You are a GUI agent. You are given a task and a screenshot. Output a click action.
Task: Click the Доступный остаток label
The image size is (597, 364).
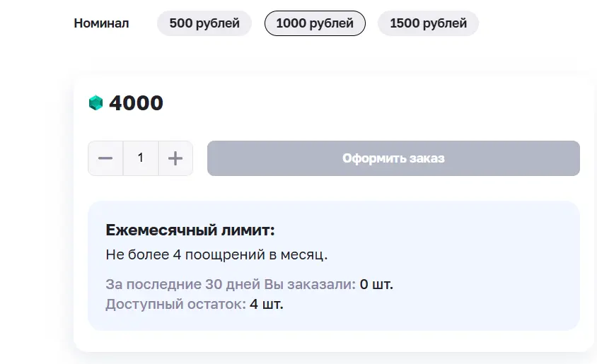[176, 305]
